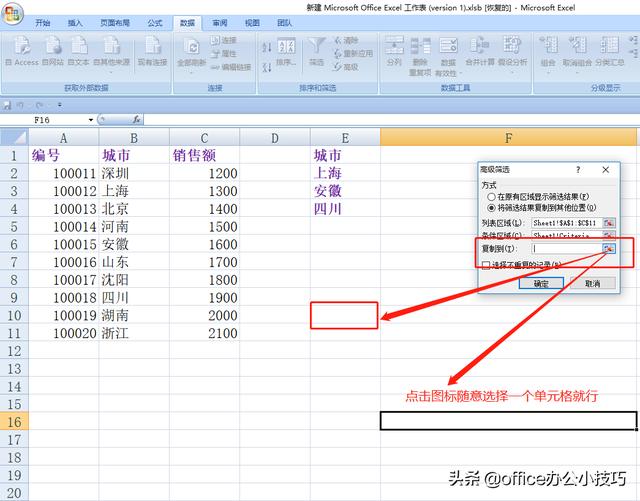640x501 pixels.
Task: Select row 16 header
Action: point(14,421)
